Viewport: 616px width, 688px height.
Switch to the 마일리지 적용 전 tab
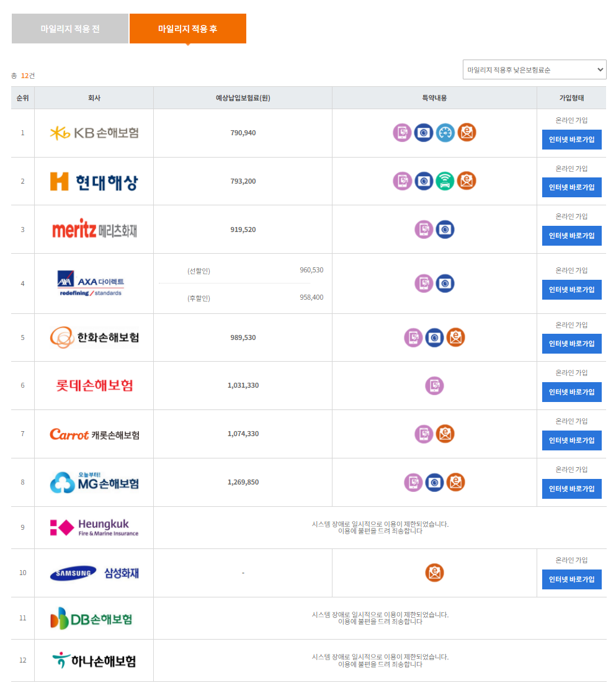point(69,29)
